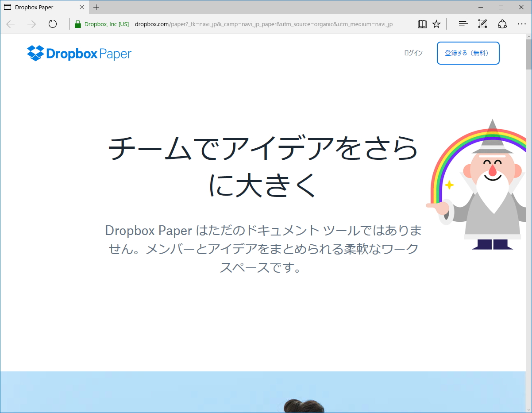The height and width of the screenshot is (413, 532).
Task: Click the ログイン link
Action: (x=413, y=53)
